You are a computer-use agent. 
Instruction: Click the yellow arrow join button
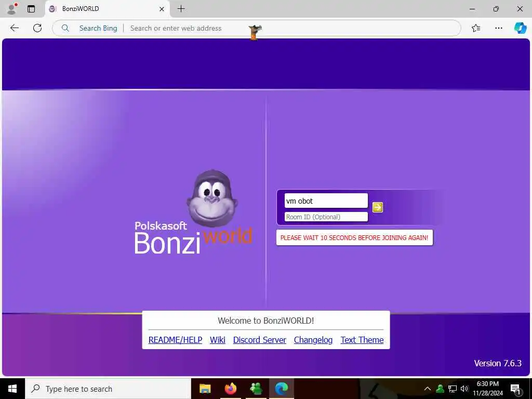378,207
